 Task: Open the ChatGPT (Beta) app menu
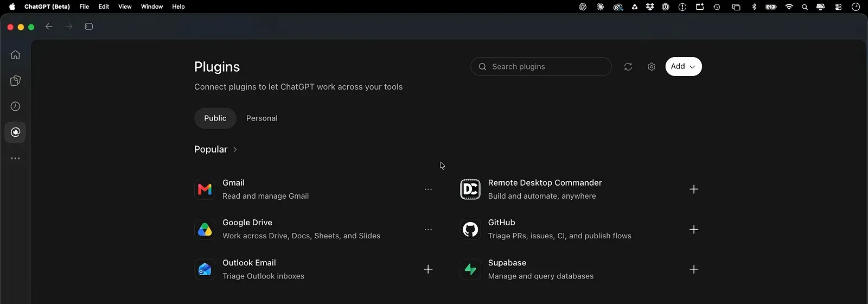pos(47,7)
